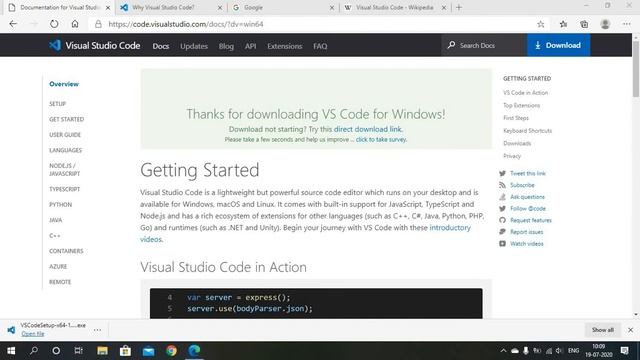Click Show all downloads button

[x=603, y=330]
